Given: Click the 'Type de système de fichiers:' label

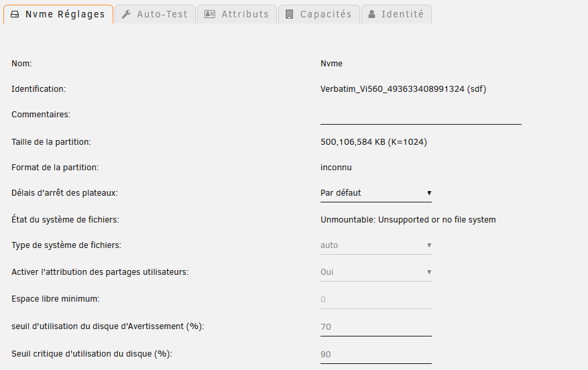Looking at the screenshot, I should click(x=66, y=245).
